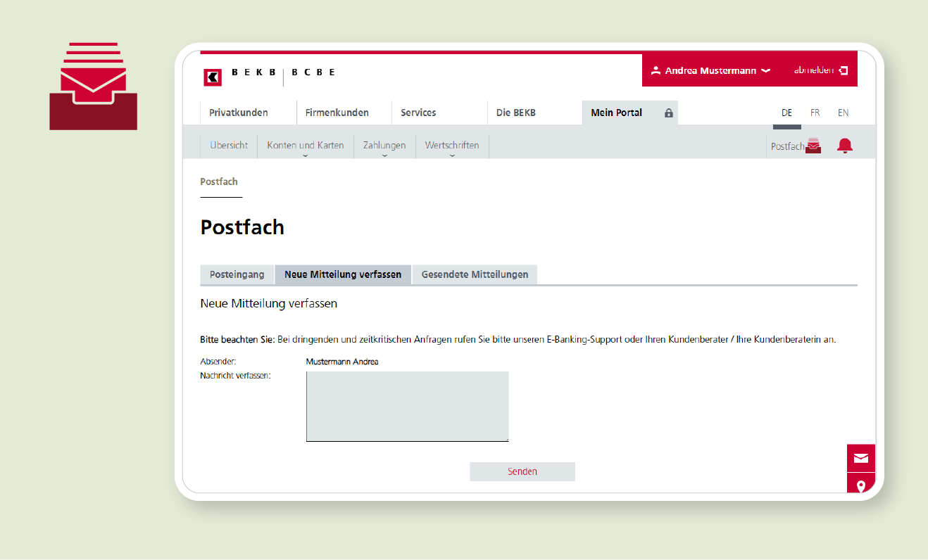Click the red envelope contact icon

860,458
